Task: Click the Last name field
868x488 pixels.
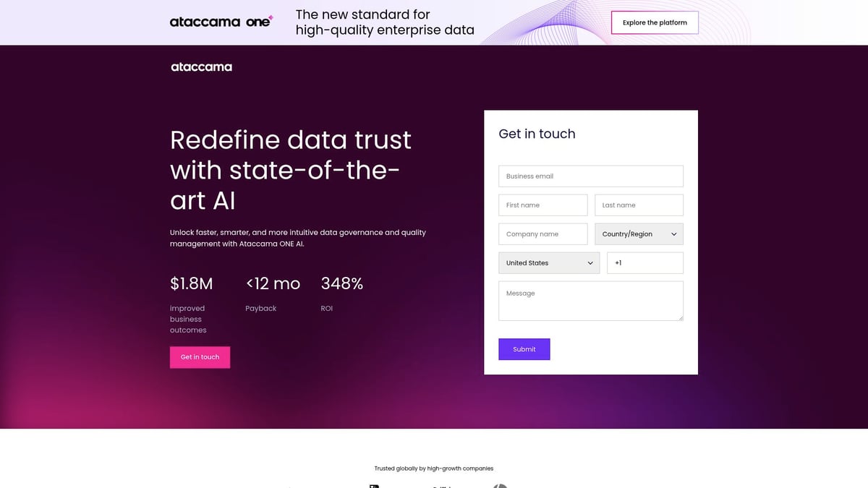Action: [x=639, y=205]
